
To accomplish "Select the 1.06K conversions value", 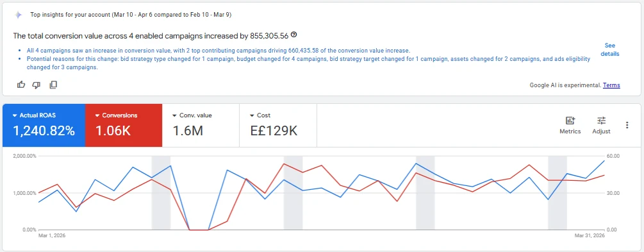I will (x=113, y=131).
